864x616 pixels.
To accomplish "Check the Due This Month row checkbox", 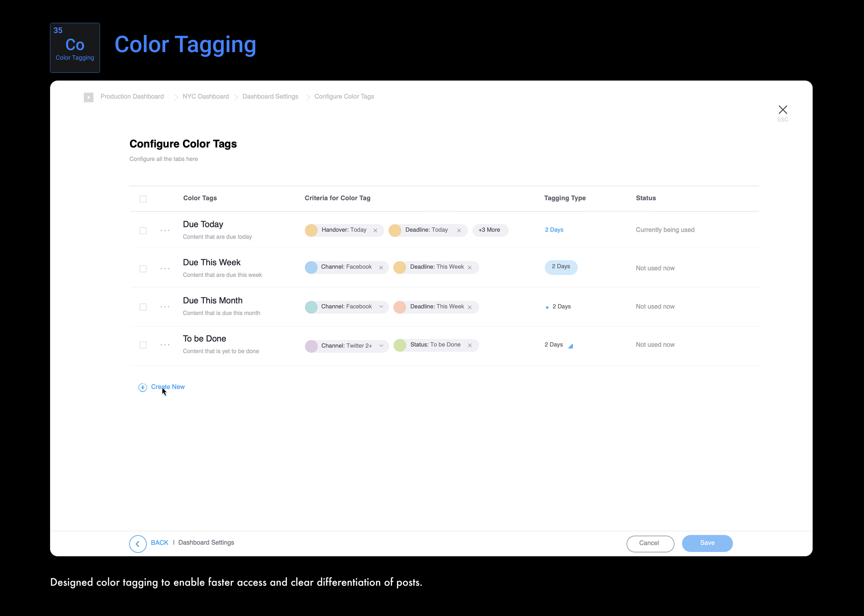I will [143, 307].
